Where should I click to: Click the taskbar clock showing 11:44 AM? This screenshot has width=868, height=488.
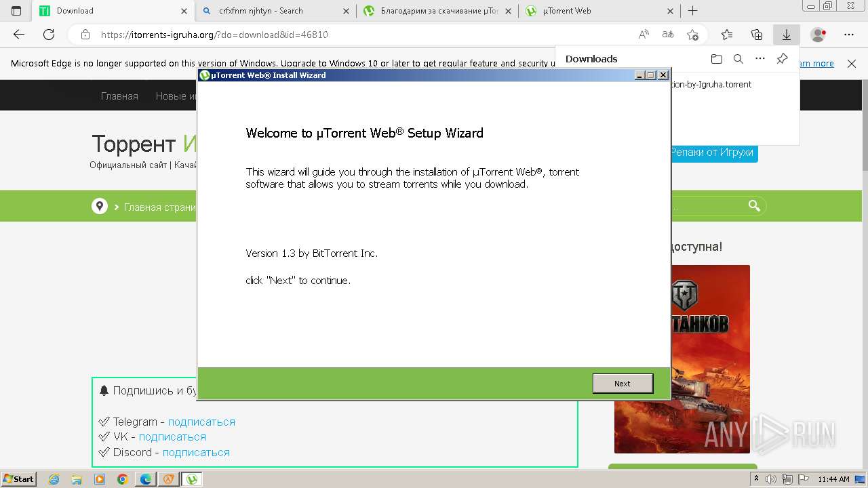click(833, 479)
